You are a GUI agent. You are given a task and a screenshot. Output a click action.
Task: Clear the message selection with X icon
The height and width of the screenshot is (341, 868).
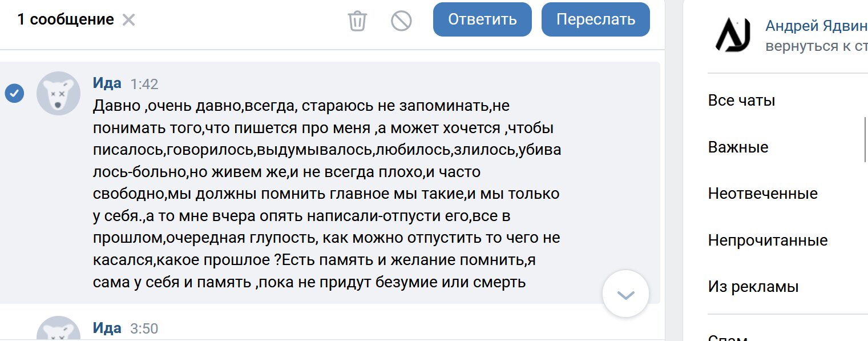click(x=129, y=20)
